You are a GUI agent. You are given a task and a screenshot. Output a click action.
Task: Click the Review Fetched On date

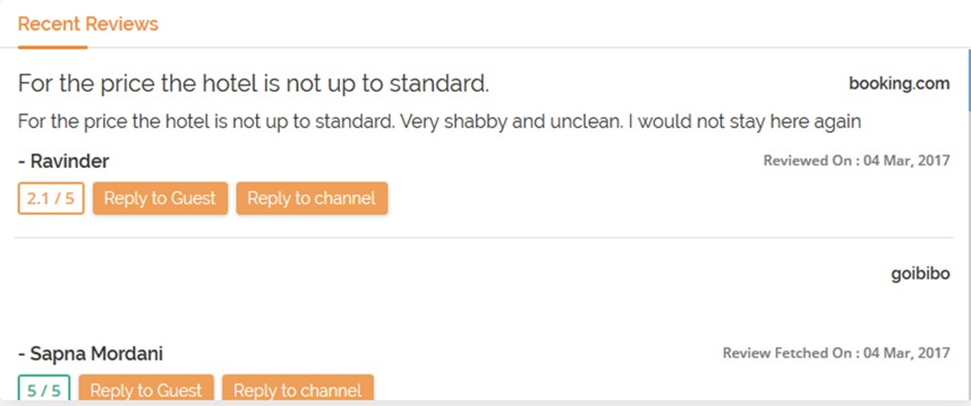836,352
